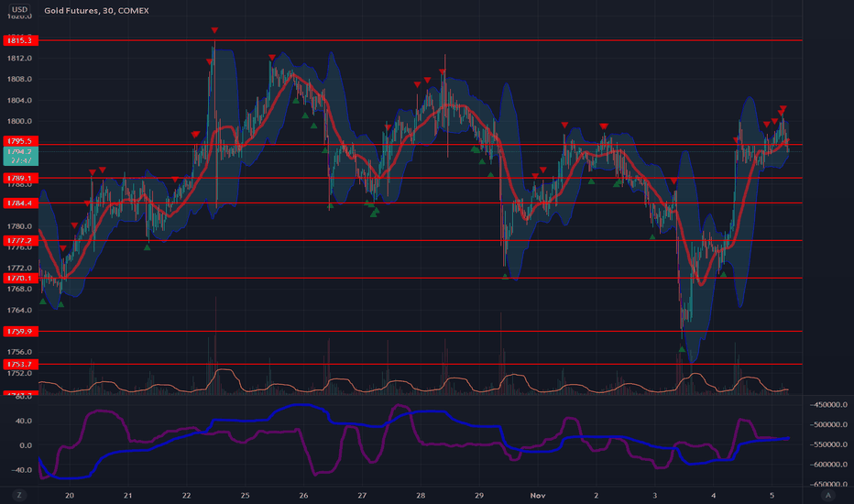Screen dimensions: 854x504
Task: Click the Z button at the time axis
Action: [19, 495]
